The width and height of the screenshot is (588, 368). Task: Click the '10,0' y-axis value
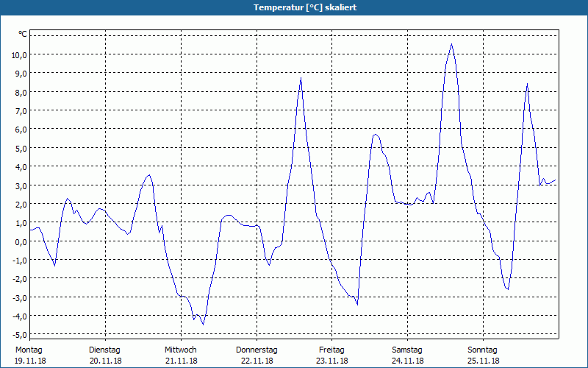tap(20, 54)
